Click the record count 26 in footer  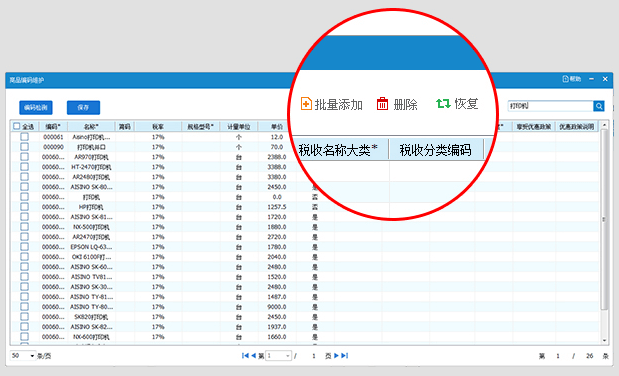589,356
